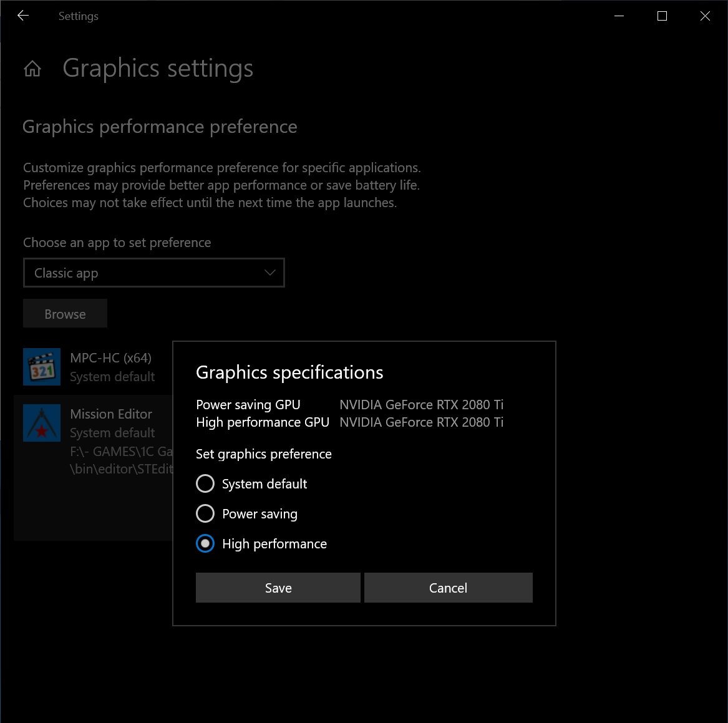Open Settings home via house icon
The height and width of the screenshot is (723, 728).
(32, 69)
